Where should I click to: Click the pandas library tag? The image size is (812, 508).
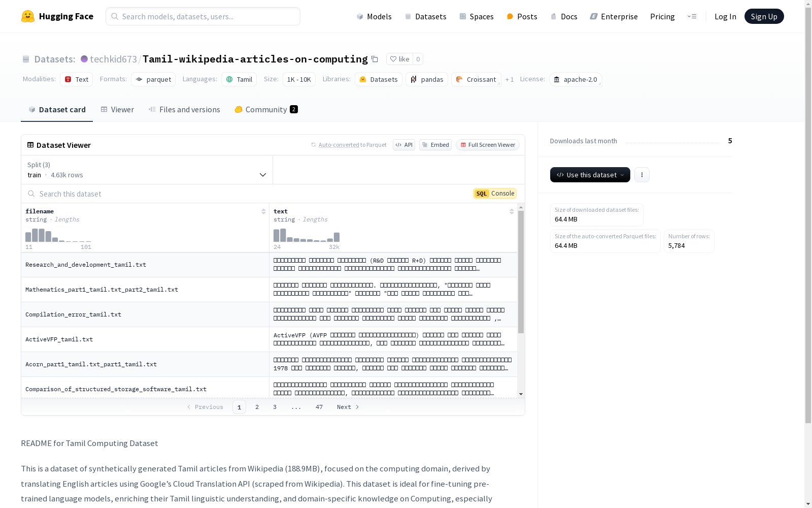tap(427, 79)
